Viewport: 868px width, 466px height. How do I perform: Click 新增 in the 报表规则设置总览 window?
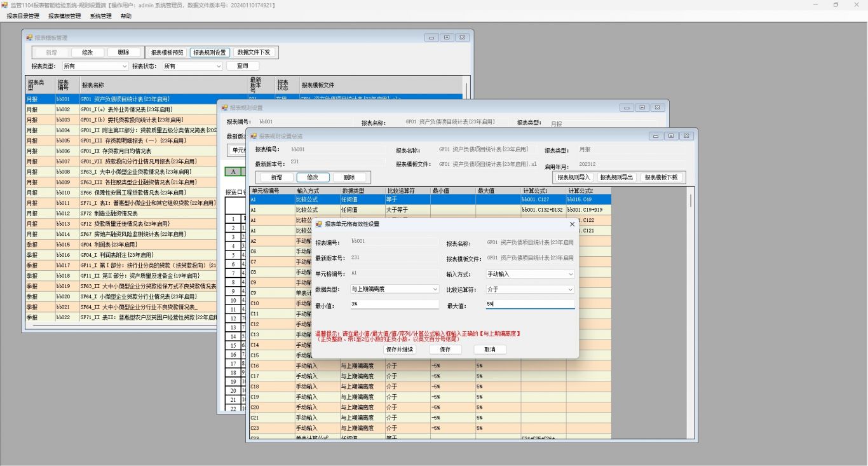(276, 177)
